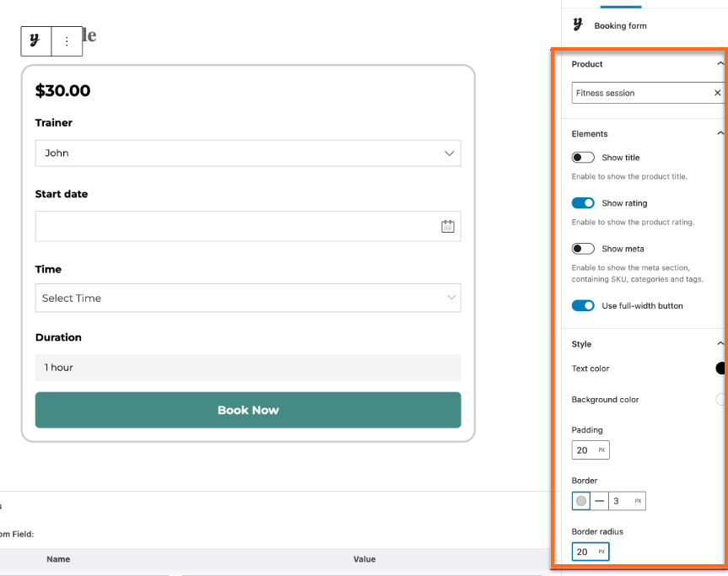Open the Trainer dropdown showing John
This screenshot has height=576, width=728.
[248, 153]
